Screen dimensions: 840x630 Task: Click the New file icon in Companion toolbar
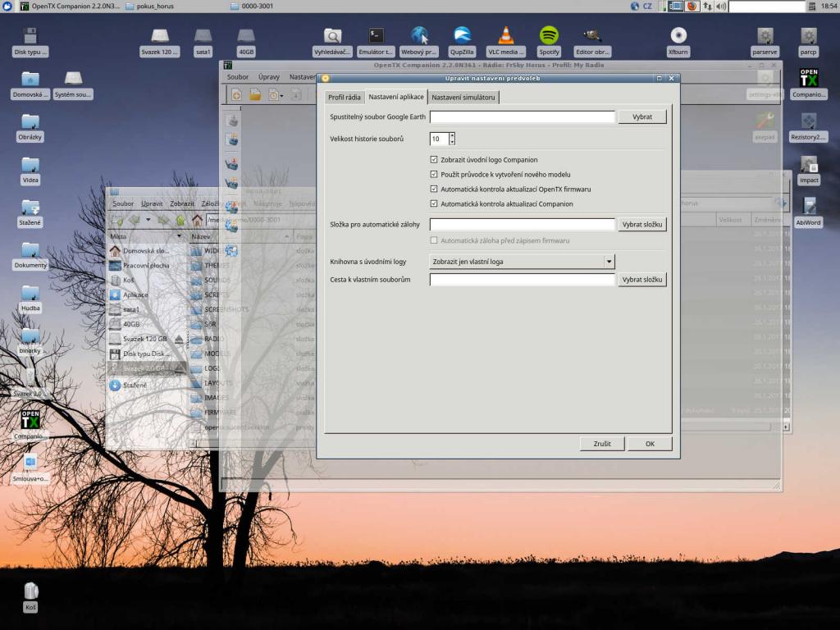tap(236, 95)
